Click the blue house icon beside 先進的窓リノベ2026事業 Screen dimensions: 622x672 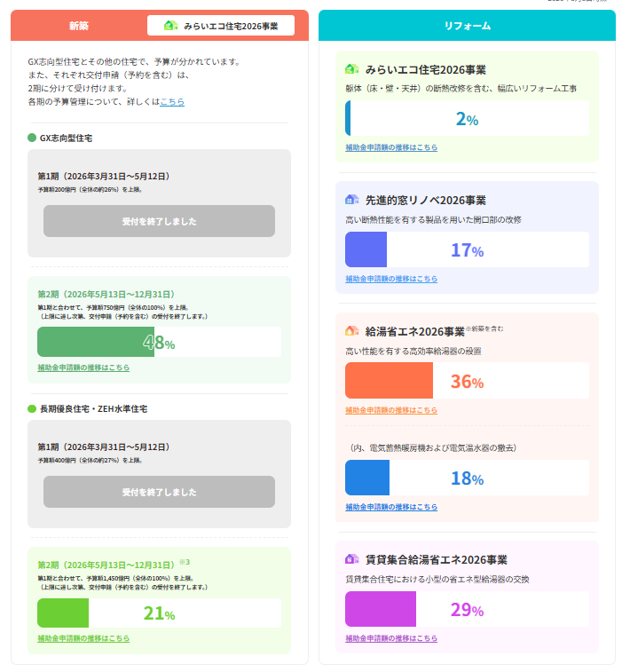(351, 200)
